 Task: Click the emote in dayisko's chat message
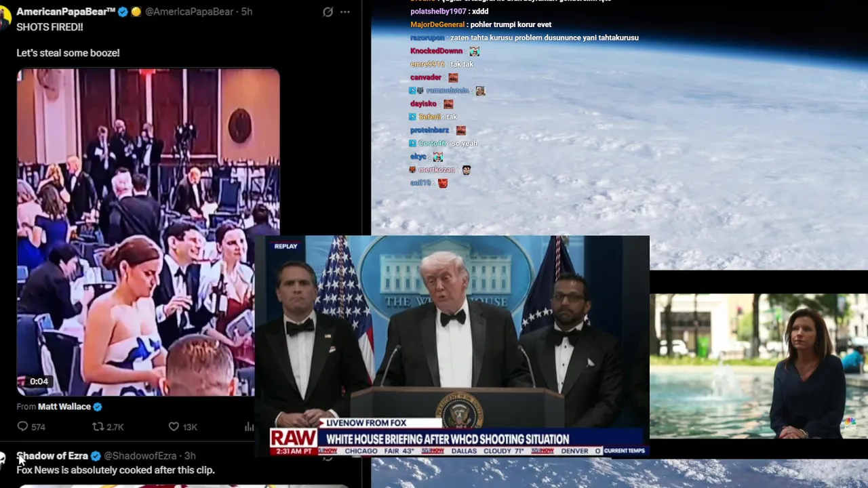(448, 104)
